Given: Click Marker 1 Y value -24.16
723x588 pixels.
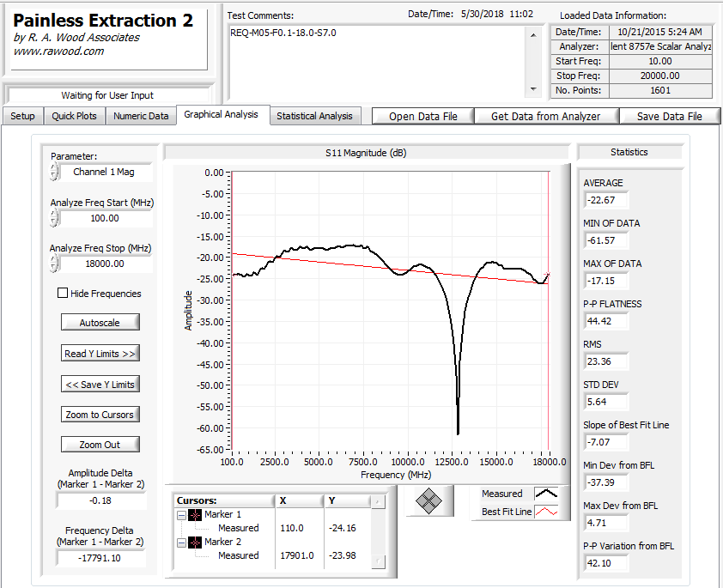Looking at the screenshot, I should (x=342, y=528).
